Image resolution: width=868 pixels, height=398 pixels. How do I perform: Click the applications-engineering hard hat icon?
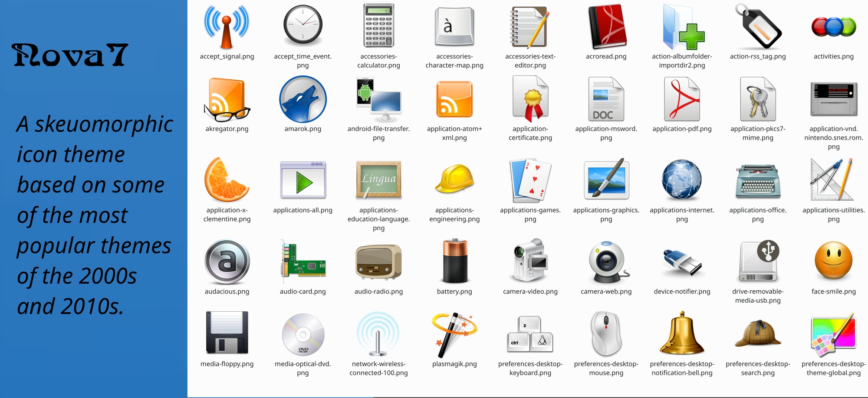(454, 180)
